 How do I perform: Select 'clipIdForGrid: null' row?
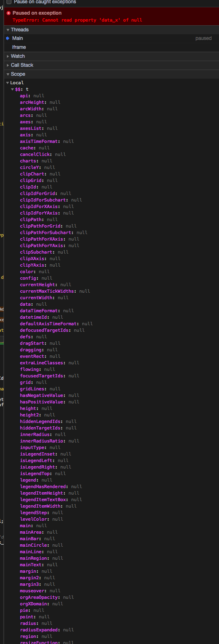click(x=46, y=193)
